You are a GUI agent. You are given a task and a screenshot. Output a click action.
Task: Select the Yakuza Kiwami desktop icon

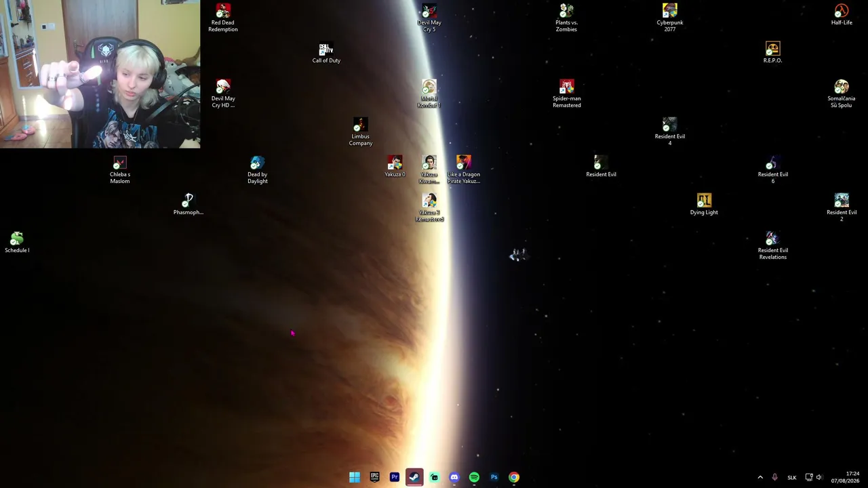429,169
